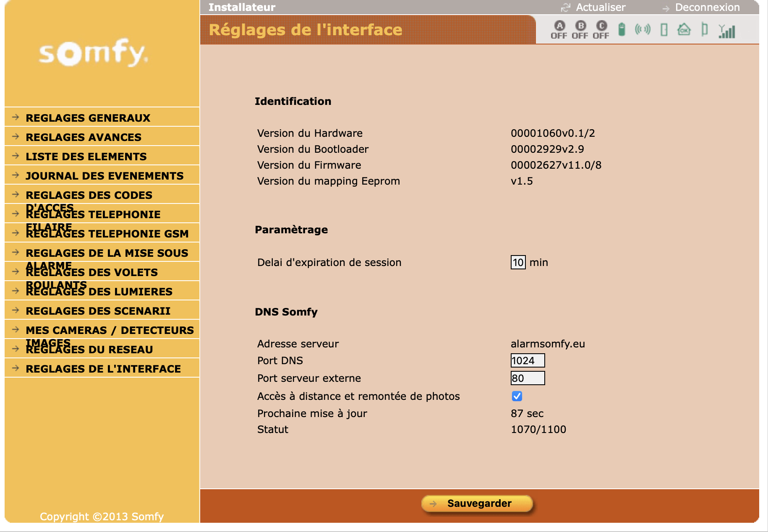Click the arrow icon beside LISTE DES ELEMENTS
Viewport: 768px width, 532px height.
pyautogui.click(x=16, y=156)
